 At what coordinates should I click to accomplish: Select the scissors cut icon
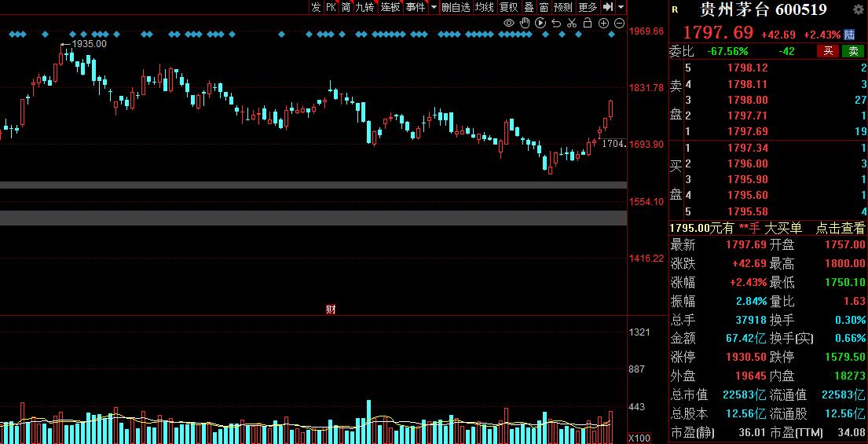(x=573, y=23)
